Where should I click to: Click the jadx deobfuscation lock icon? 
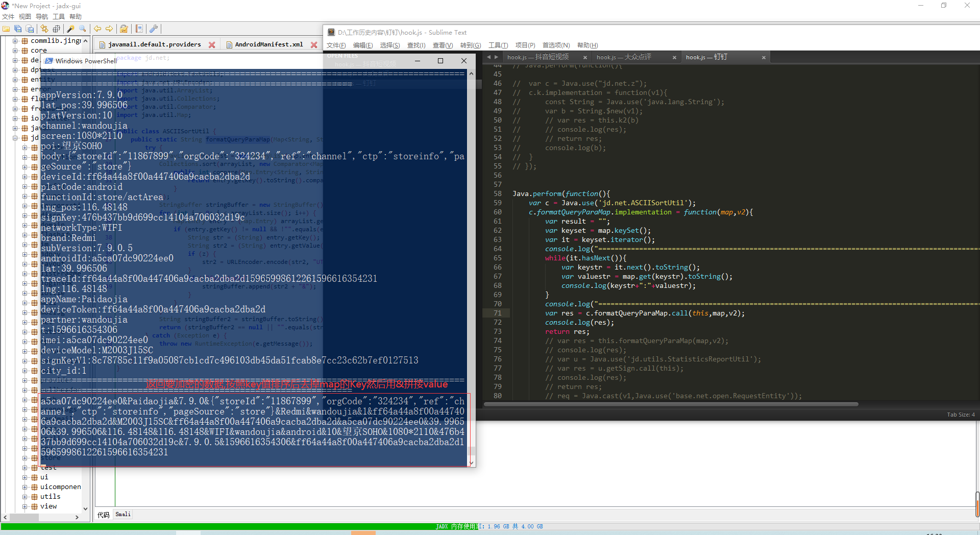[124, 29]
